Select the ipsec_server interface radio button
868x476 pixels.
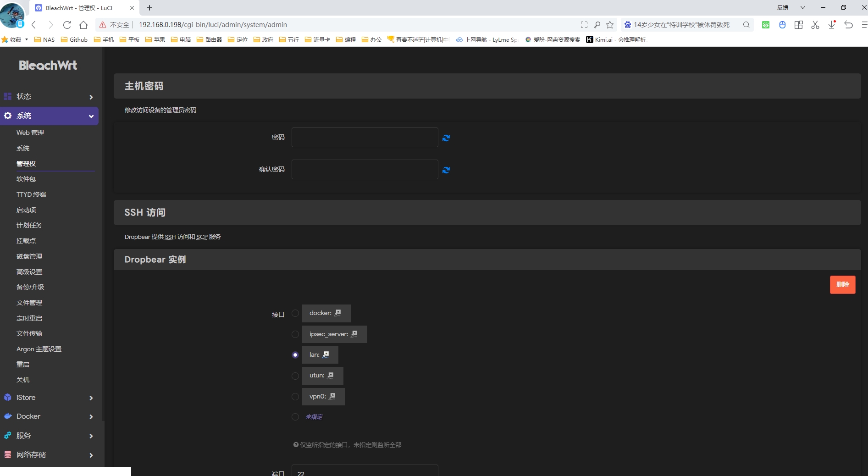click(295, 334)
